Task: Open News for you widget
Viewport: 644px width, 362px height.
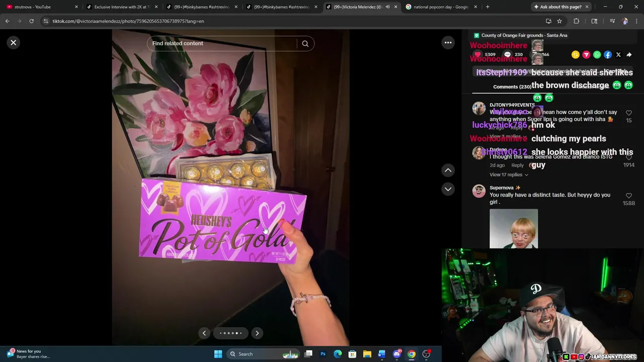Action: tap(28, 354)
